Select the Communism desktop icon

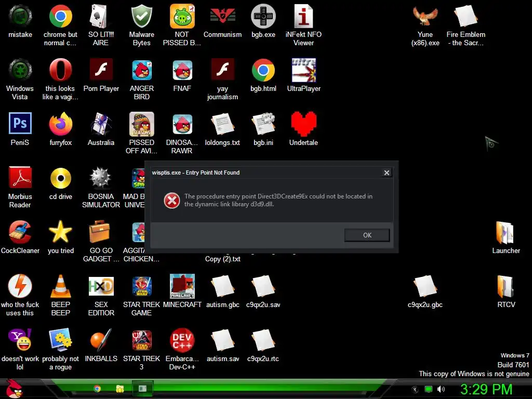point(222,16)
